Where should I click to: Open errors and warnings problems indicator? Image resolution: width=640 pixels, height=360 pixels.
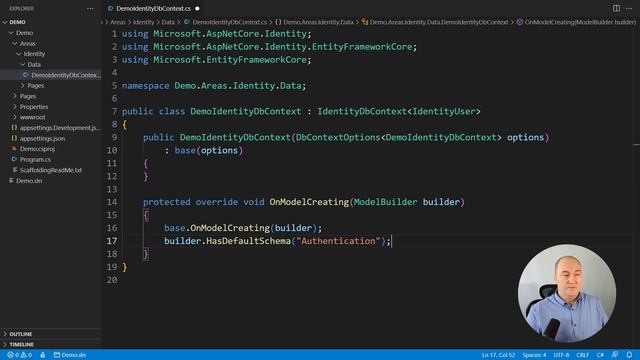tap(20, 355)
